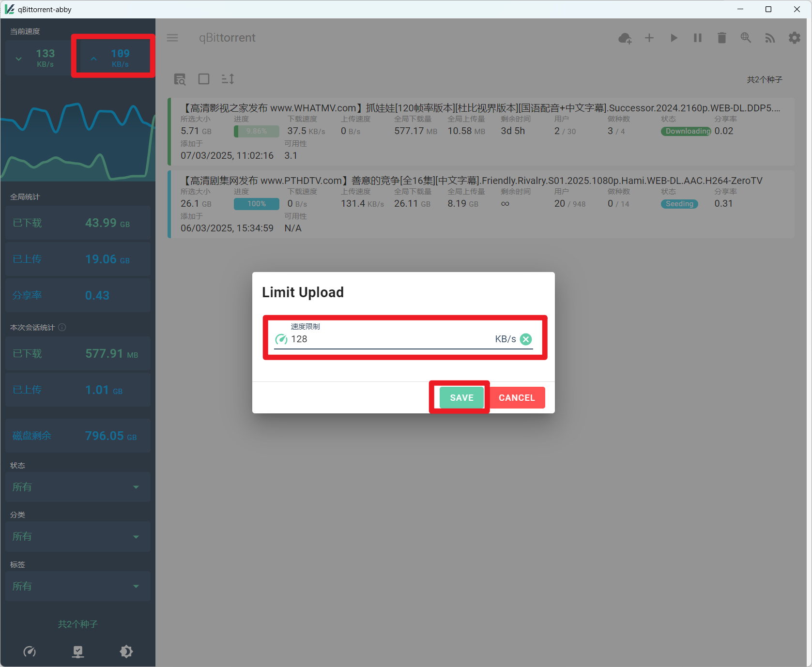This screenshot has height=667, width=812.
Task: Click the 磁盘剩余 796.05 GB stat
Action: click(78, 436)
